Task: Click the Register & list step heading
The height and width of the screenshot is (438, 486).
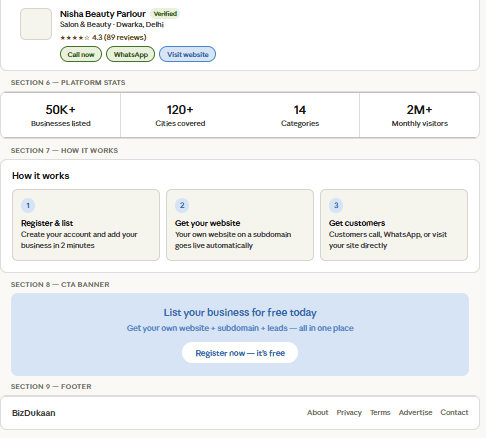Action: pyautogui.click(x=47, y=223)
